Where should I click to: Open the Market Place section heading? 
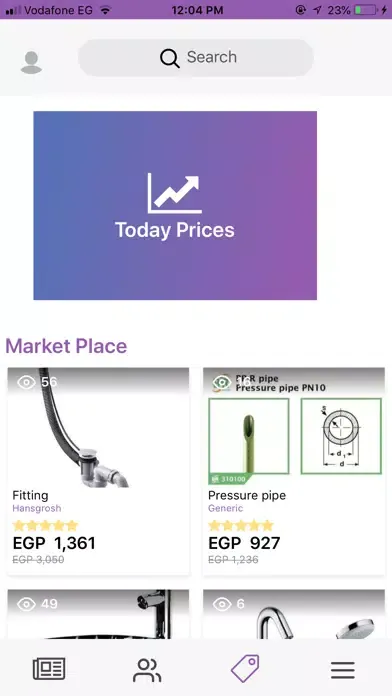(x=66, y=346)
